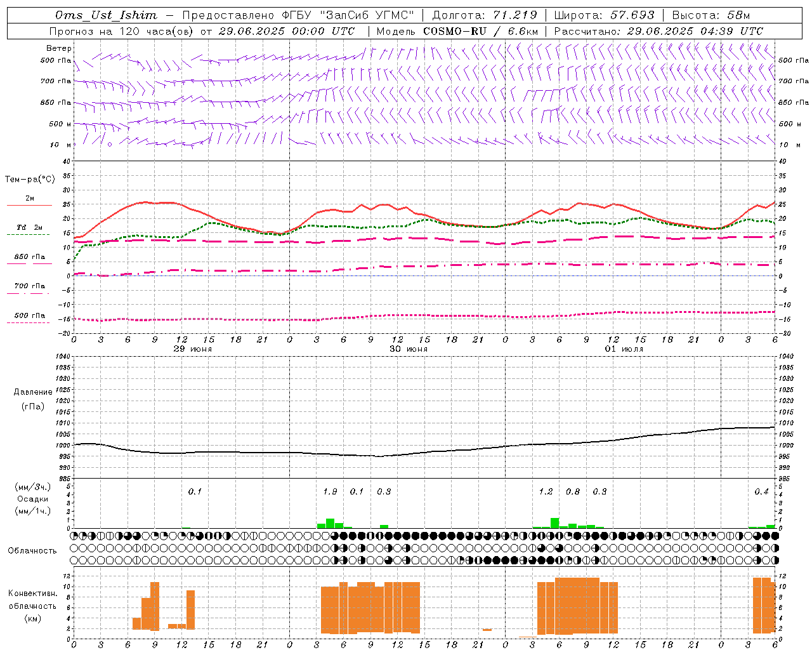Click the "0.4" precipitation amount value
812x650 pixels.
(x=761, y=491)
